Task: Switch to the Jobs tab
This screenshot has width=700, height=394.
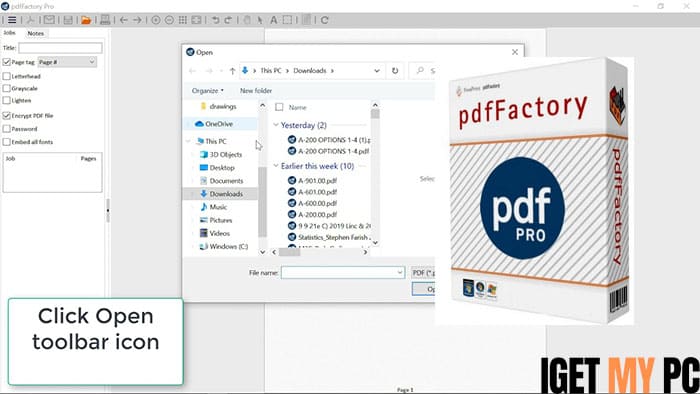Action: click(9, 33)
